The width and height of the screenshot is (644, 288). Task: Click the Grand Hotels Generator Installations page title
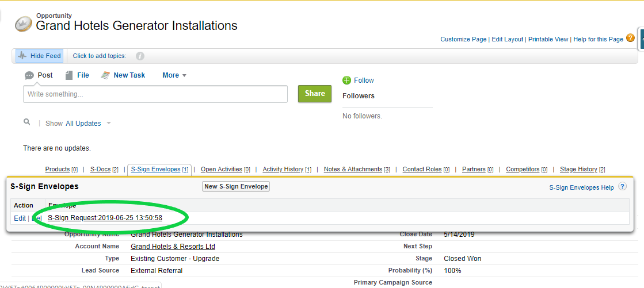(137, 26)
